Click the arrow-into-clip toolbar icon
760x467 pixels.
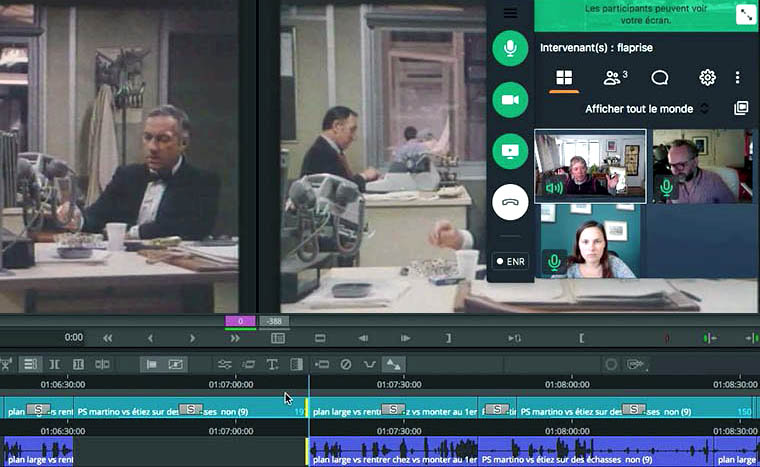coord(322,364)
